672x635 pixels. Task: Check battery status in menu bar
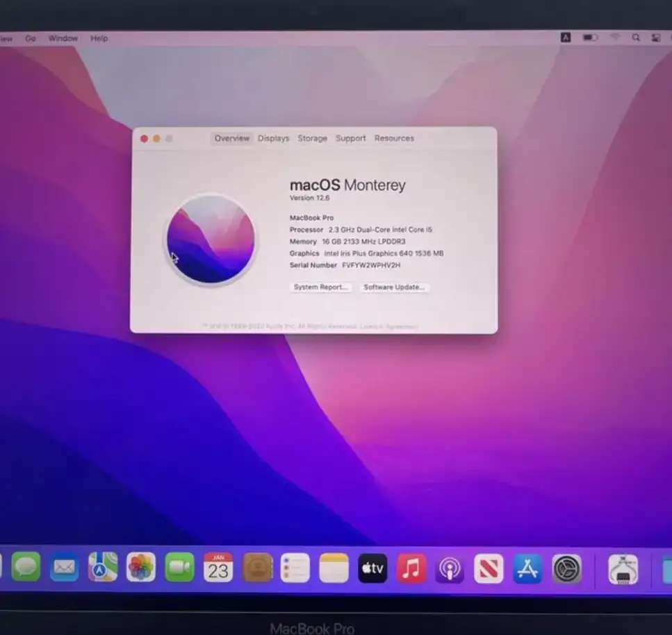pos(590,38)
